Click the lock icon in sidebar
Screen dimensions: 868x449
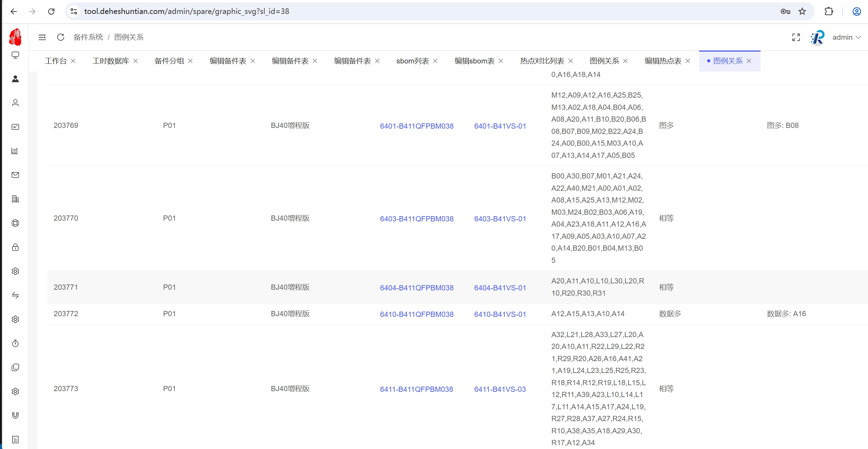(15, 247)
